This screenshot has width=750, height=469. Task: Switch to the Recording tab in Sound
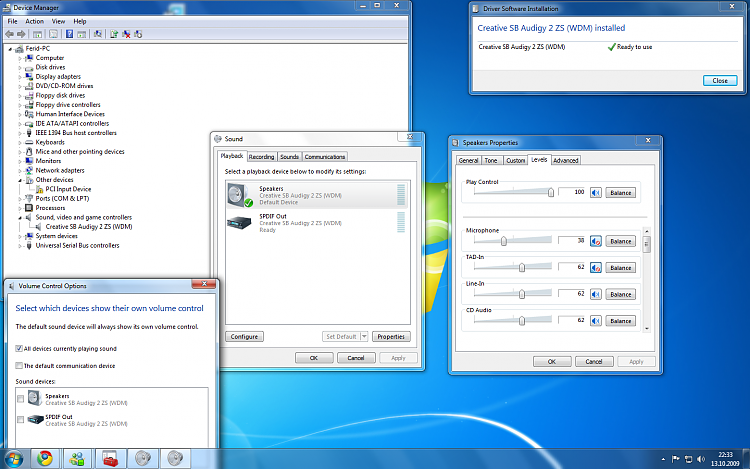(262, 157)
